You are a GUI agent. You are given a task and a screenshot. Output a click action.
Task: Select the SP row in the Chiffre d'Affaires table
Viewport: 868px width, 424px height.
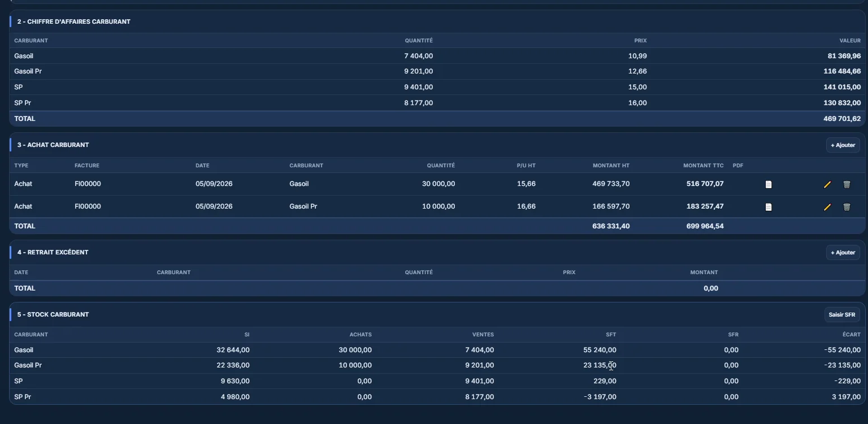click(437, 87)
